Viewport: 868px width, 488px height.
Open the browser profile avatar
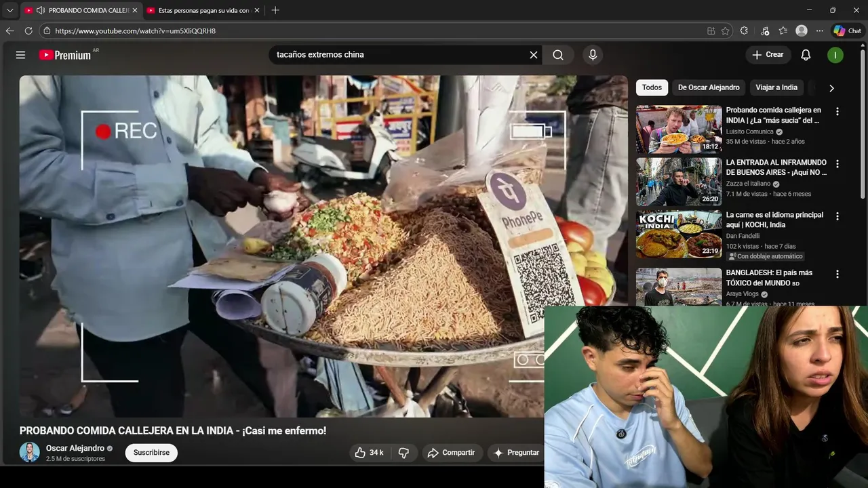[x=802, y=30]
